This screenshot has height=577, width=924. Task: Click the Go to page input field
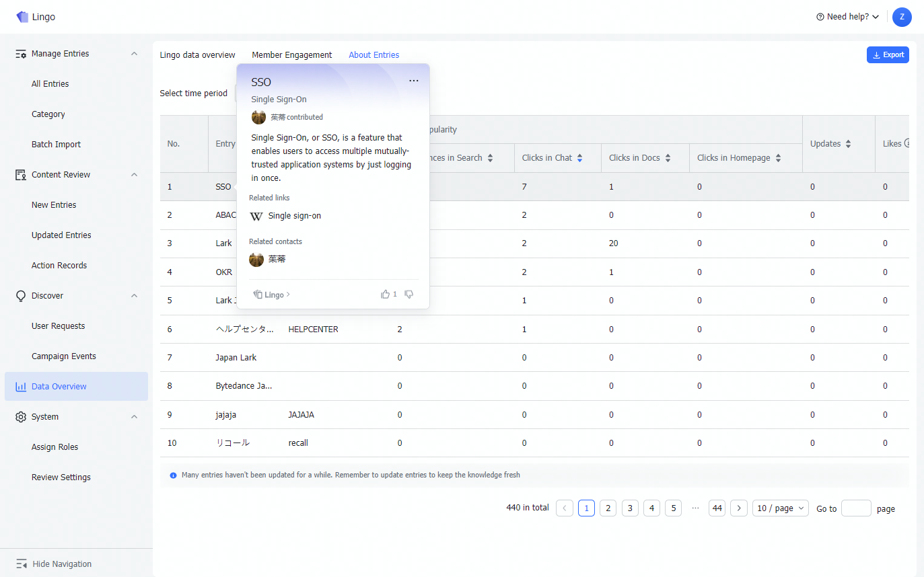pos(856,508)
